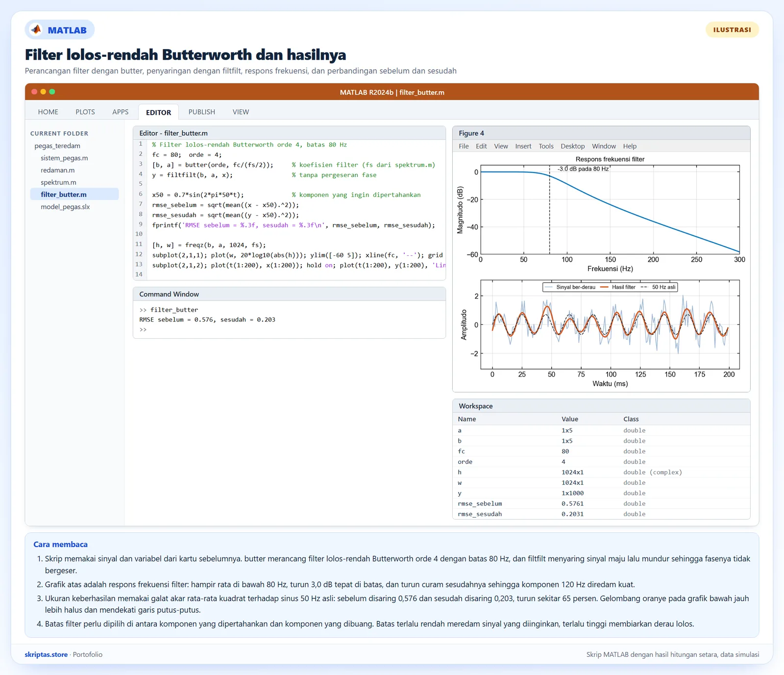
Task: Click the value 1024x1 of variable h
Action: (x=572, y=472)
